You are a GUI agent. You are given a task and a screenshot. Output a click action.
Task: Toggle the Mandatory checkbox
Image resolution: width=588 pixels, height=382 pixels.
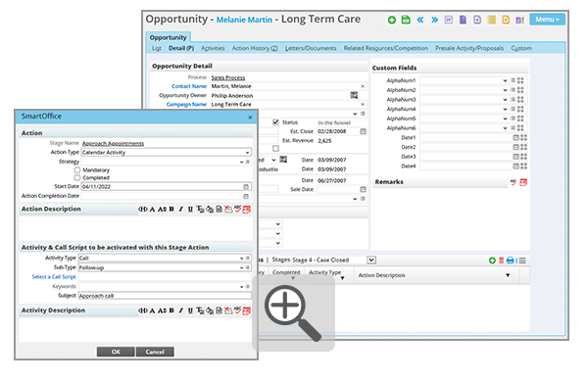(x=77, y=169)
